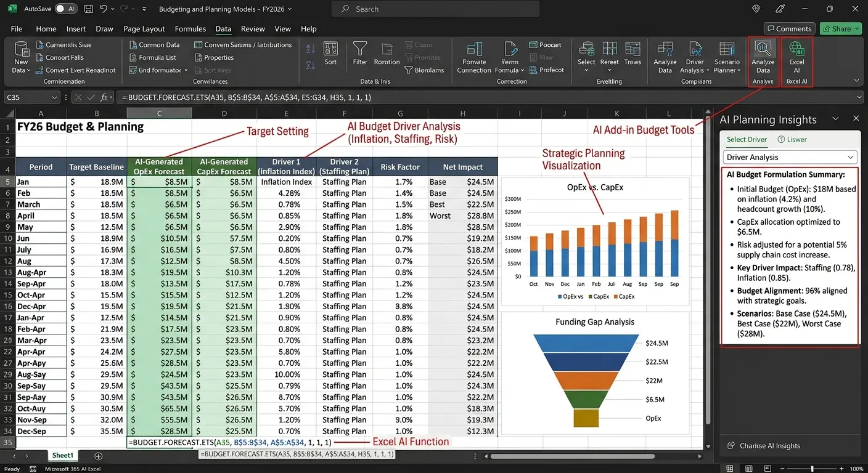Select the Sheet1 tab

[62, 456]
